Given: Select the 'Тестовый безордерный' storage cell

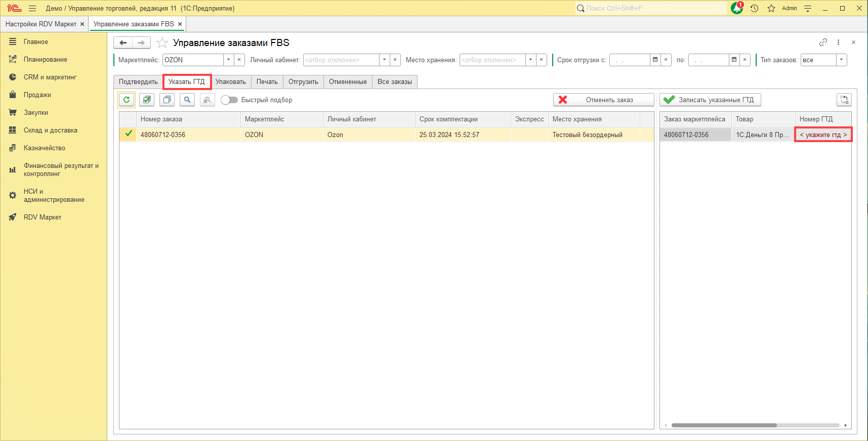Looking at the screenshot, I should (x=594, y=135).
